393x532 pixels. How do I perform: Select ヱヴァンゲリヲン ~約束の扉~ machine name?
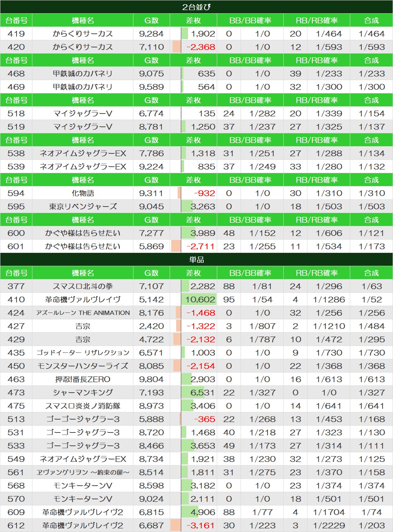point(83,472)
